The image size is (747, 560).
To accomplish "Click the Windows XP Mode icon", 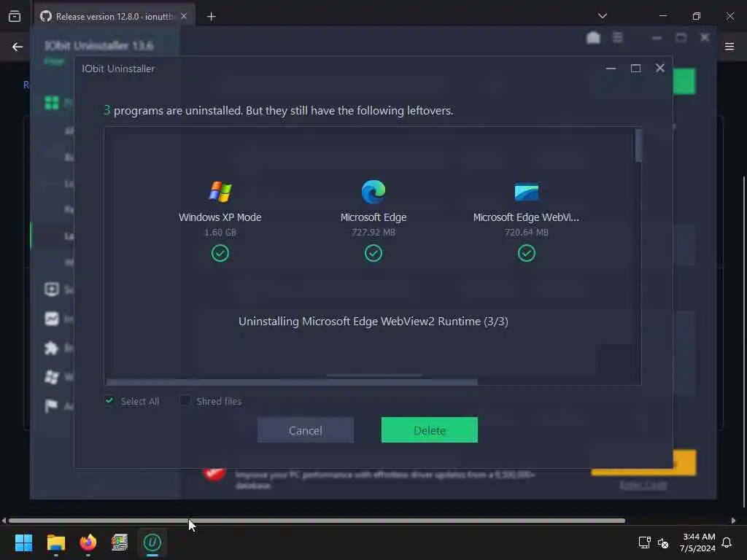I will point(220,192).
